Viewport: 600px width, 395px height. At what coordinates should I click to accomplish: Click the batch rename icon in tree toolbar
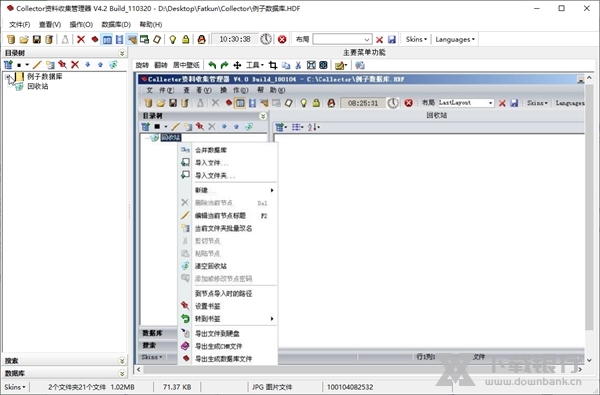(x=50, y=65)
